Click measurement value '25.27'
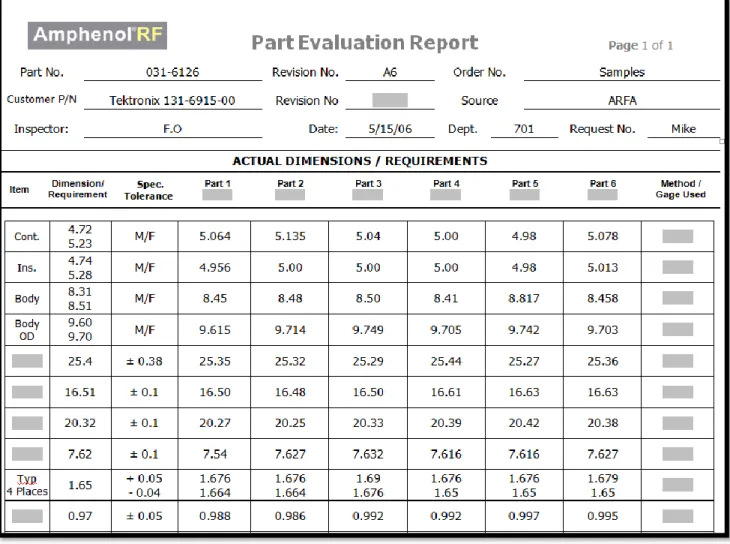Viewport: 730px width, 544px height. (x=524, y=361)
